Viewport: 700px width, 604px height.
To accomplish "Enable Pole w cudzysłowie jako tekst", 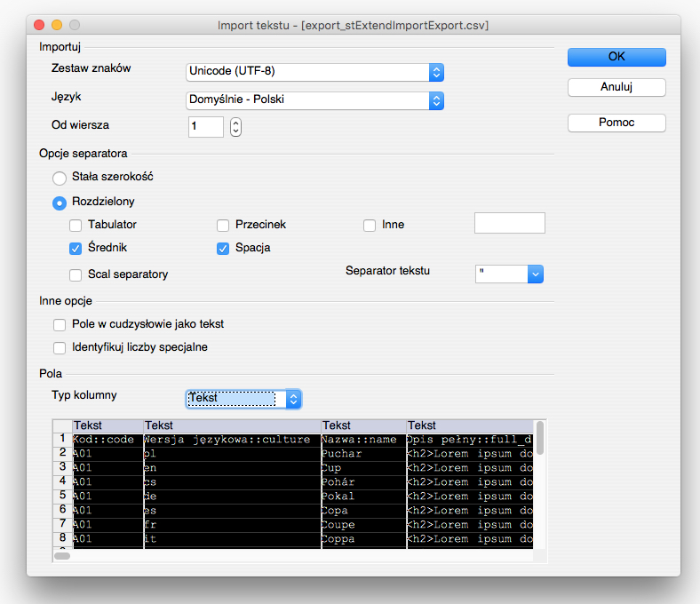I will [x=60, y=324].
